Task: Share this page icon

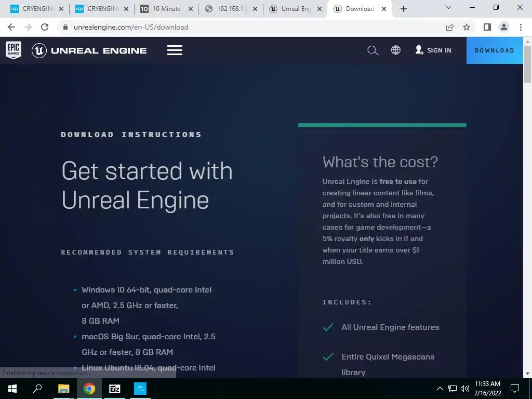Action: point(450,27)
